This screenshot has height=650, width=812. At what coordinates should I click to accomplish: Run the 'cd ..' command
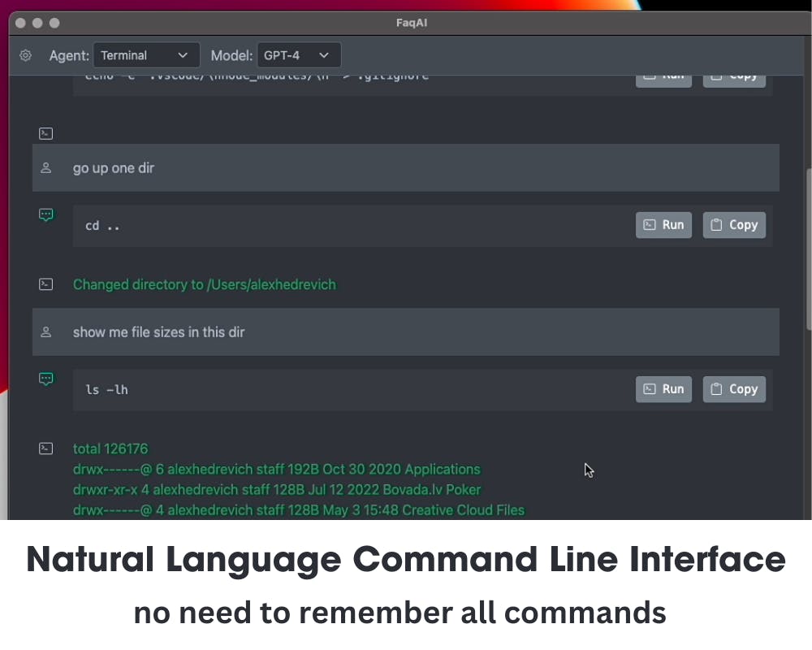pos(663,225)
